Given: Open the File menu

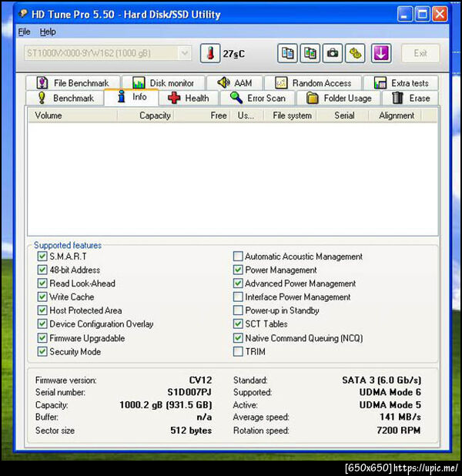Looking at the screenshot, I should click(x=24, y=32).
